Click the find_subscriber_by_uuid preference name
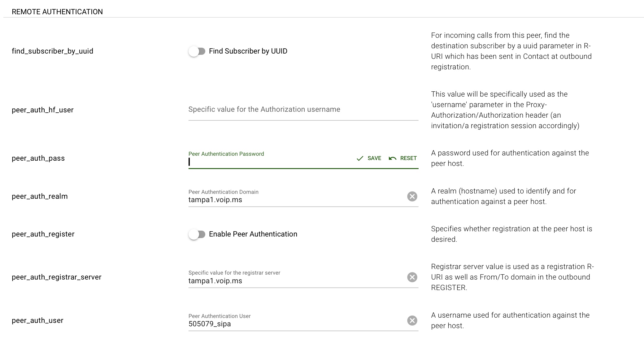This screenshot has height=356, width=644. pos(52,51)
